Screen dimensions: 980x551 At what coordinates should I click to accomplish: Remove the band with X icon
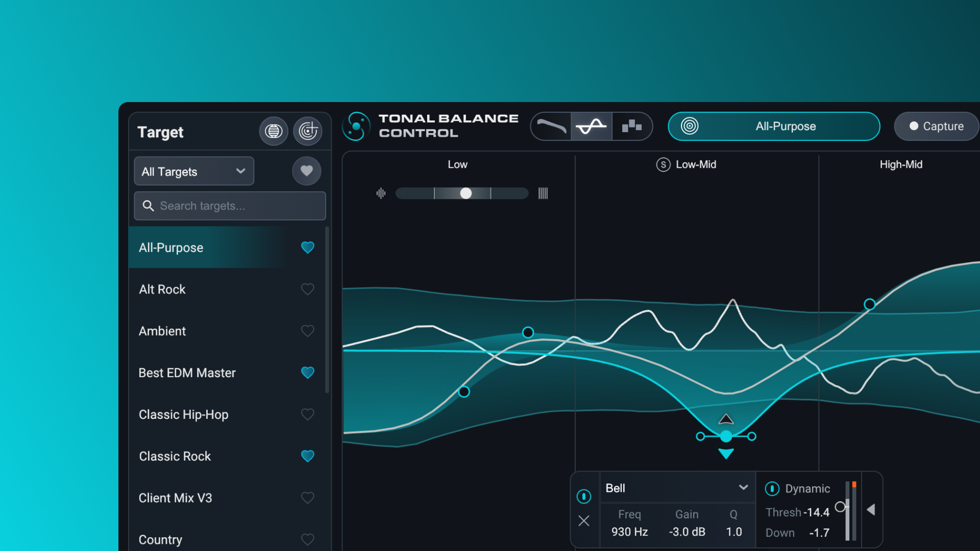pos(584,521)
